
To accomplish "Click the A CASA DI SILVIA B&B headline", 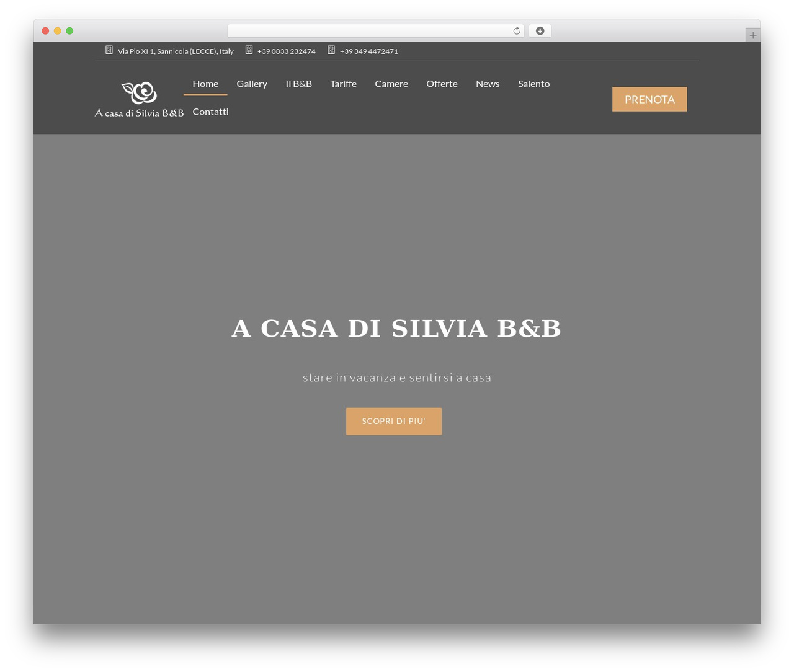I will tap(396, 329).
